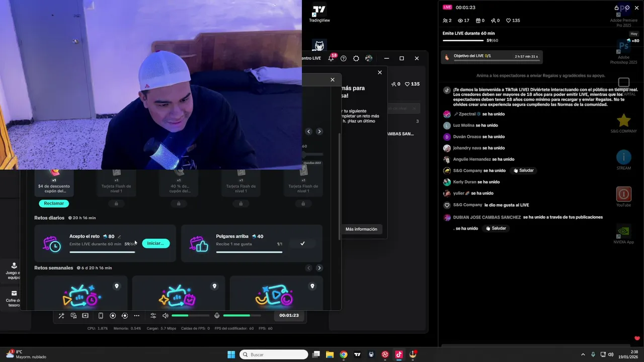
Task: Open the third weekly challenge card
Action: pos(276,293)
